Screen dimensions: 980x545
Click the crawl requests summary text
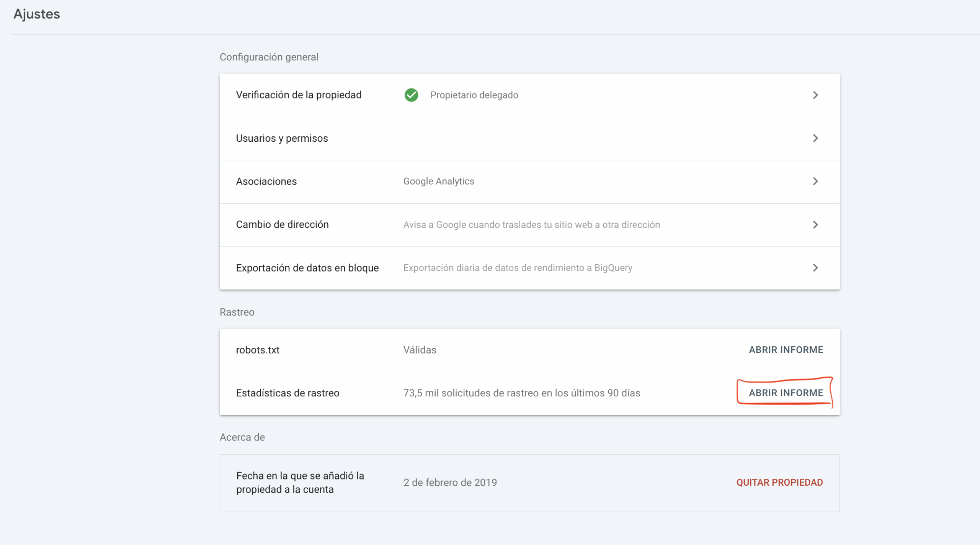(521, 393)
